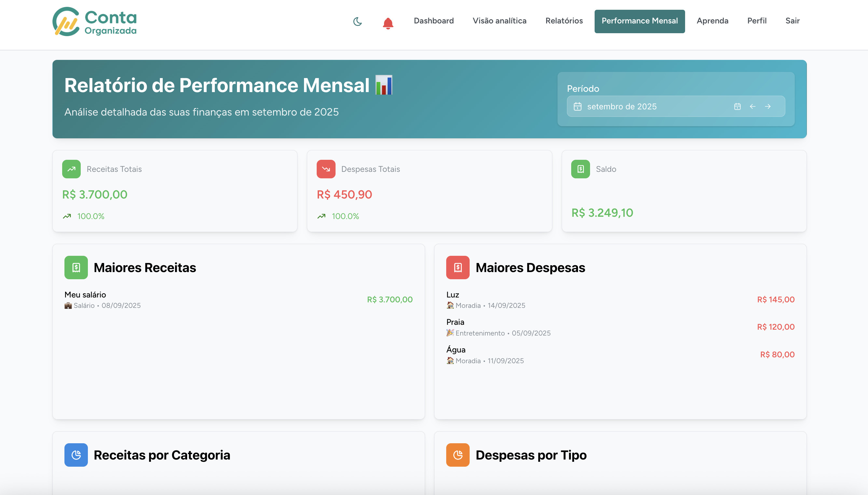Open the Perfil page
Screen dimensions: 868x495
click(x=756, y=21)
